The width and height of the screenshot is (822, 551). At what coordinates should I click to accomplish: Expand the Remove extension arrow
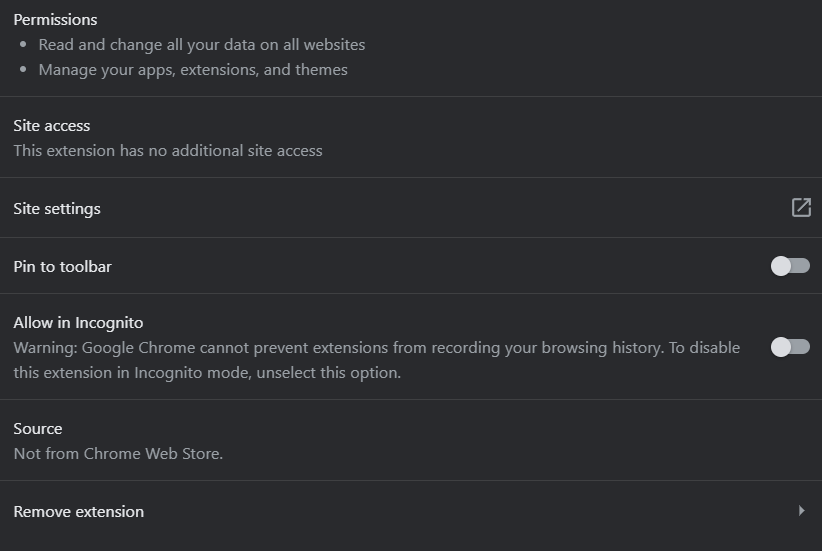tap(801, 511)
